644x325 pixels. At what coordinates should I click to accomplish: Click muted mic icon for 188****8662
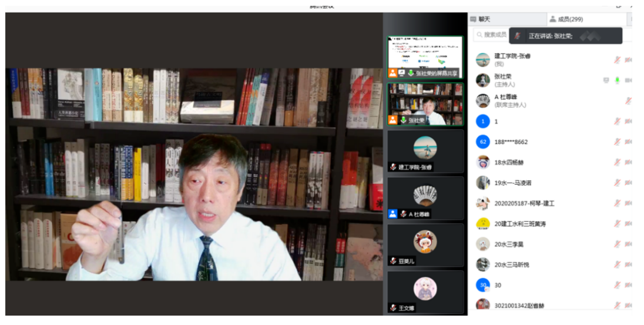coord(617,142)
